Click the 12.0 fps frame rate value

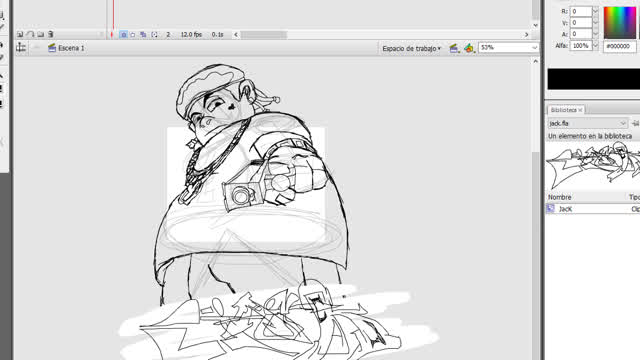pos(191,35)
